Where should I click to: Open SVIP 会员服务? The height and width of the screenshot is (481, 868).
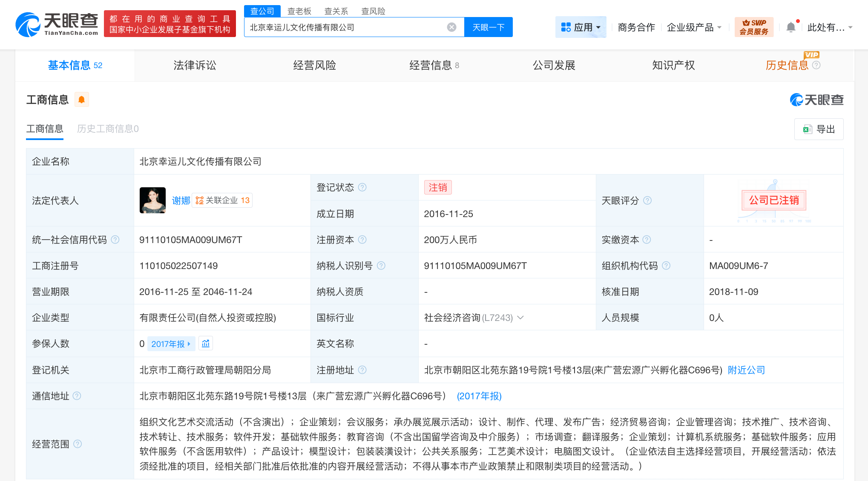(x=753, y=26)
